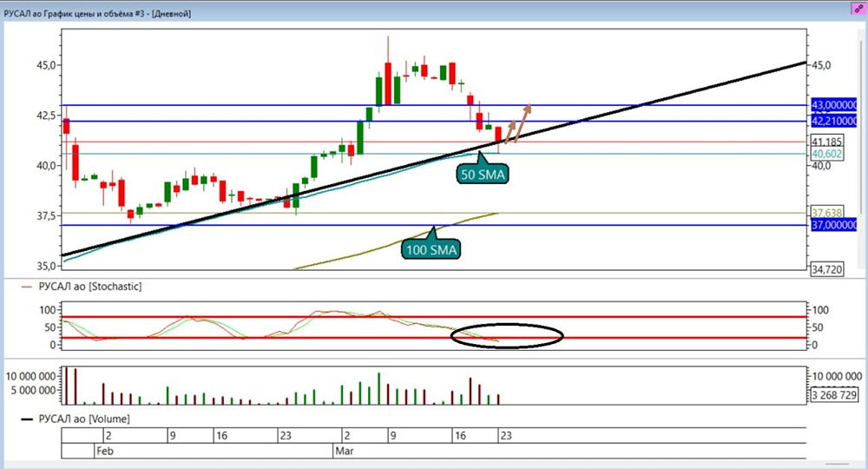Click the 37,5 label on left price axis
This screenshot has height=469, width=868.
click(x=46, y=215)
